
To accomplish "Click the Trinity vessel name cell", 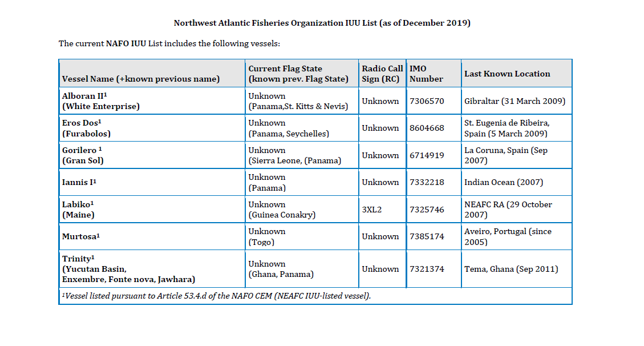I will [152, 269].
